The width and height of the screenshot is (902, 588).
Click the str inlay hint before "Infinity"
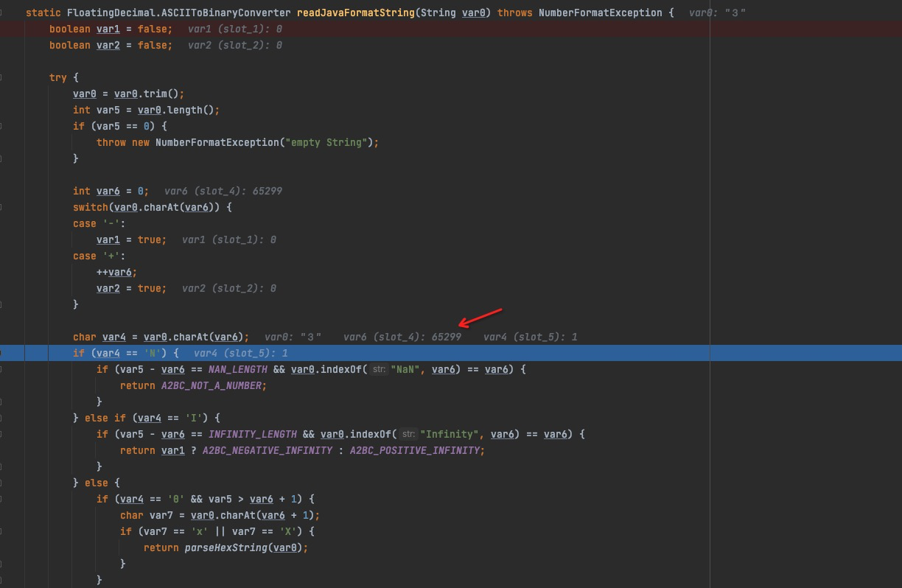coord(408,434)
